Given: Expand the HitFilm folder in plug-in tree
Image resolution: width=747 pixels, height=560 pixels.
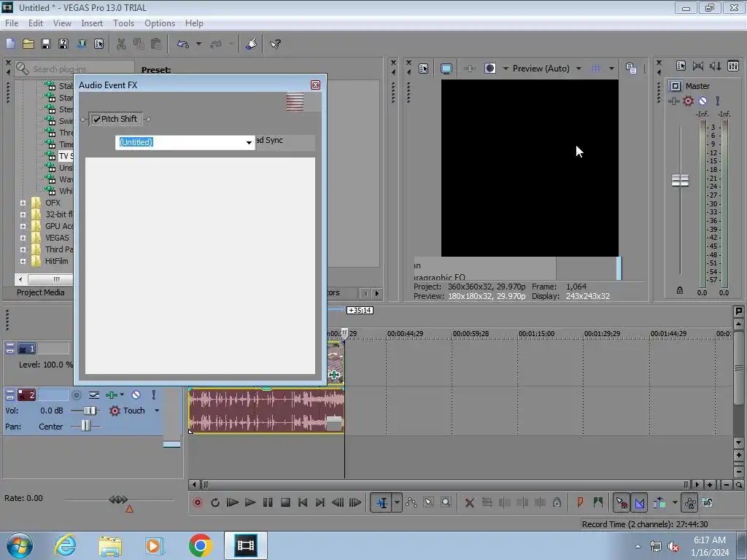Looking at the screenshot, I should (x=23, y=261).
